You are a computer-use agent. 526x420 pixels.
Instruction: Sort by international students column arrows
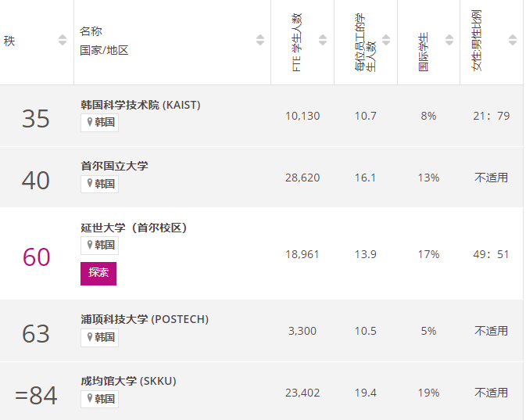click(449, 40)
